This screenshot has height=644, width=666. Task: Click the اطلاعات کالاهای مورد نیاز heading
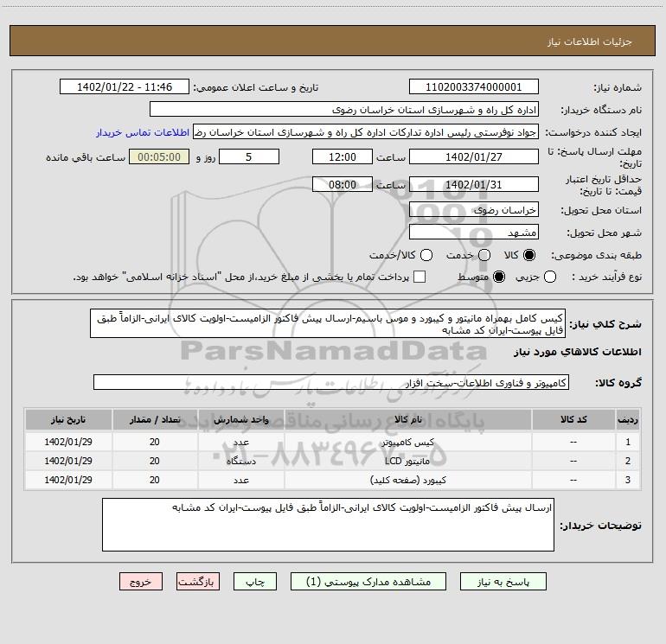click(577, 352)
